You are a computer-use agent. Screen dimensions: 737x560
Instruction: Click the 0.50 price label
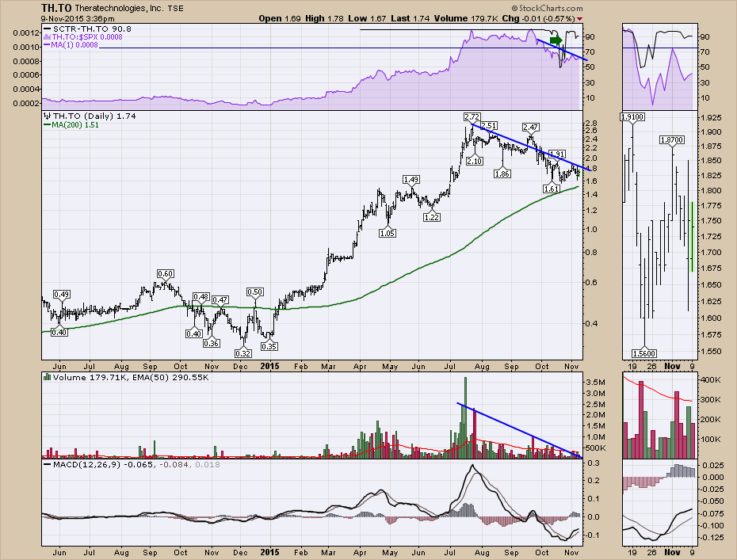point(254,291)
